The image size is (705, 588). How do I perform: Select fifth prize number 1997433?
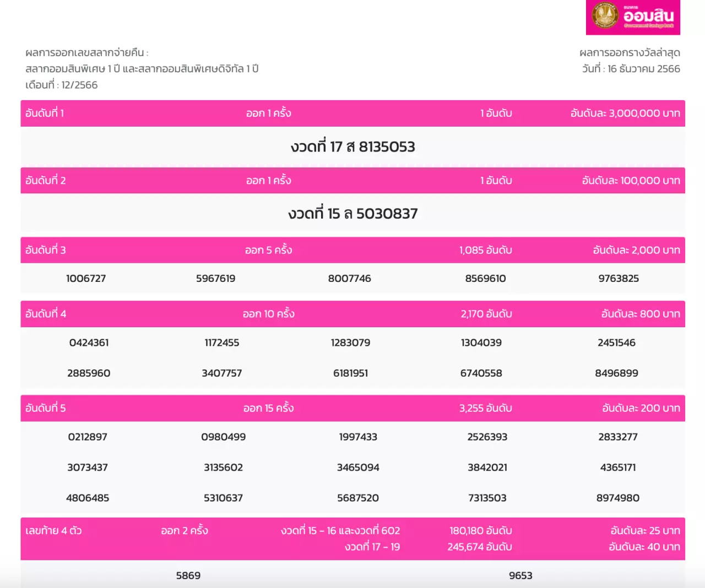pyautogui.click(x=358, y=437)
